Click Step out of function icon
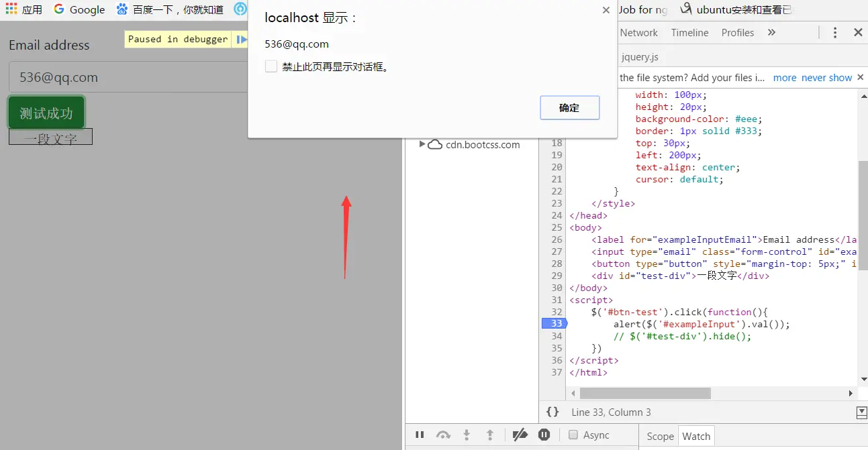Screen dimensions: 868x450 pyautogui.click(x=490, y=435)
